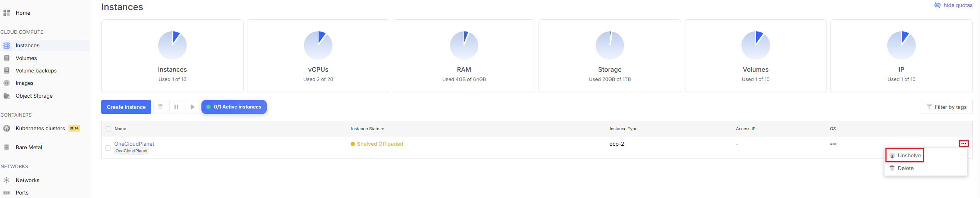980x198 pixels.
Task: Navigate to Networks in the sidebar
Action: tap(27, 180)
